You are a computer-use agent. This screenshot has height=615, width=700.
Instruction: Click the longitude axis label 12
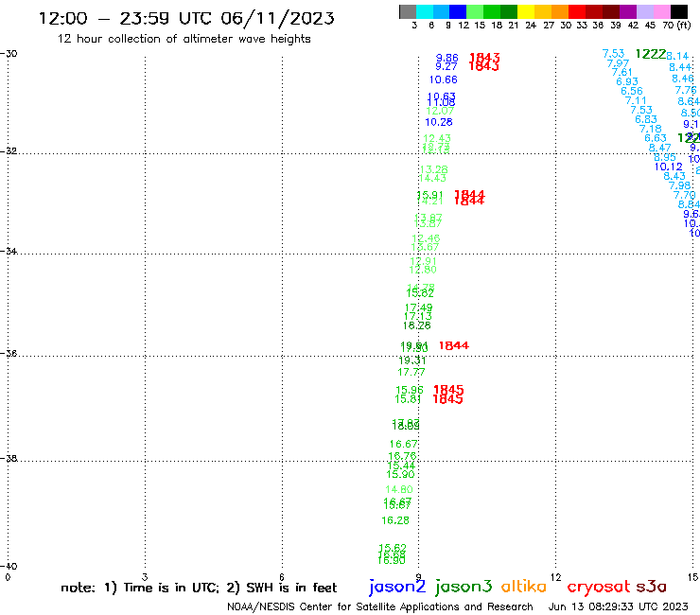tap(555, 577)
